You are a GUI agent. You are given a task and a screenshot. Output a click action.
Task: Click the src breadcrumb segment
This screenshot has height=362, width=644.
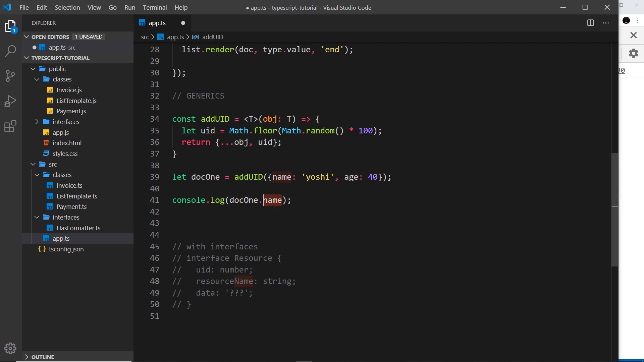pyautogui.click(x=145, y=37)
